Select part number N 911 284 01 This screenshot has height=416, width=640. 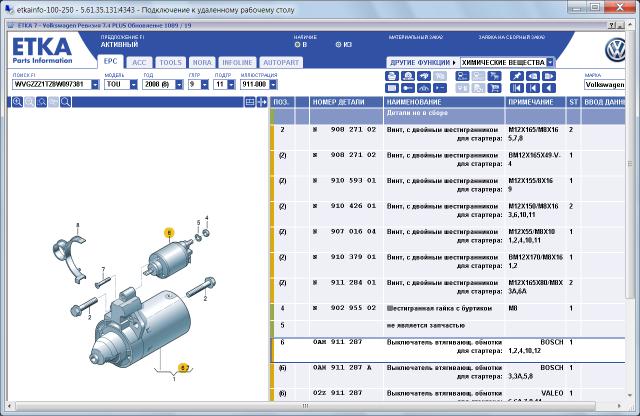344,283
